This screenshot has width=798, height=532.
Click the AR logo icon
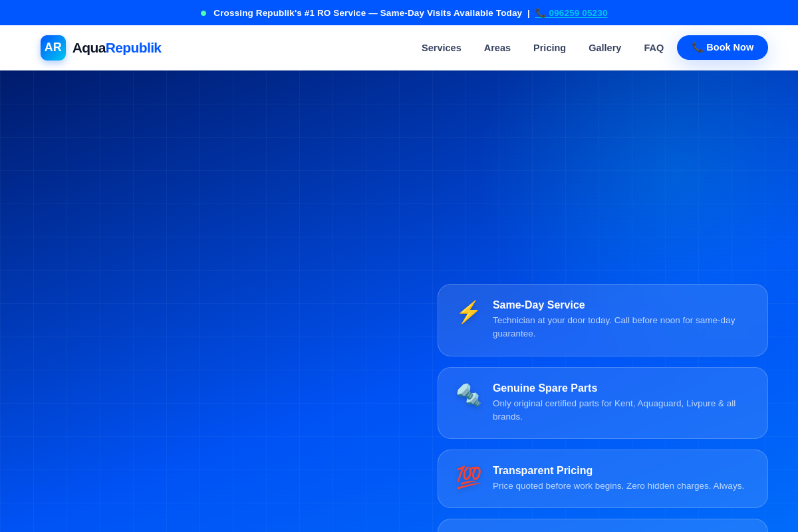pyautogui.click(x=53, y=48)
